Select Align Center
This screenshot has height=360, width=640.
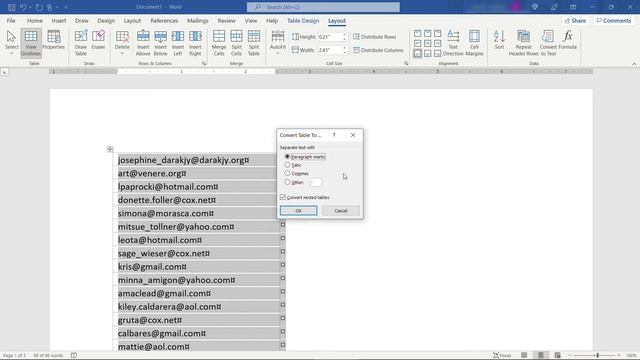point(427,43)
